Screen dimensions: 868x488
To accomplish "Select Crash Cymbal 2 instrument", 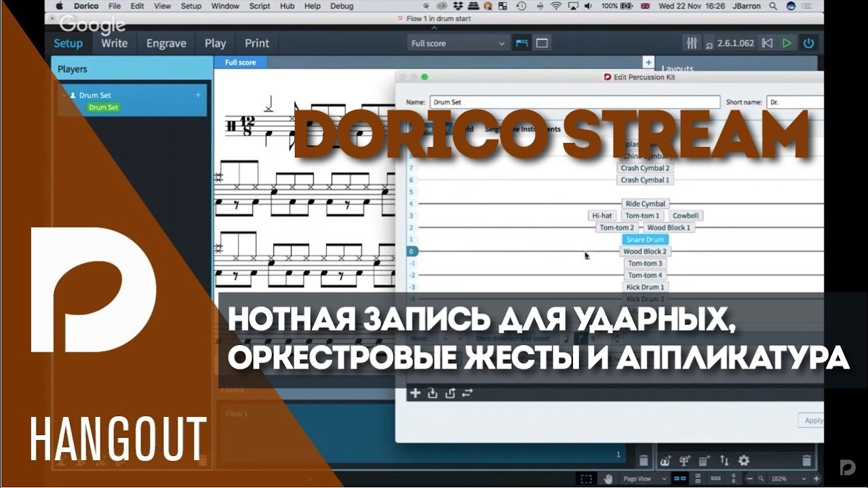I will 645,168.
